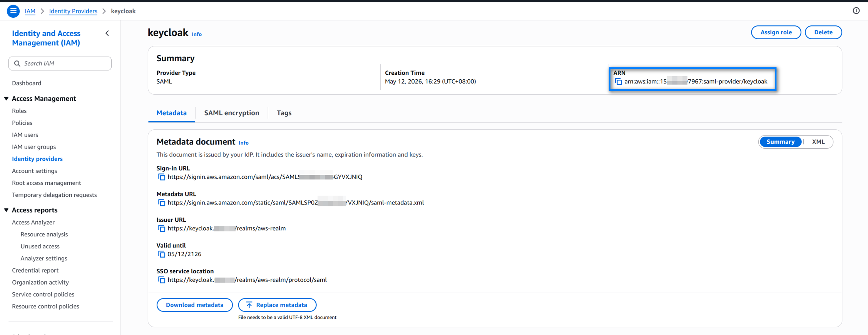This screenshot has width=868, height=335.
Task: Click the search magnifier icon
Action: click(17, 64)
